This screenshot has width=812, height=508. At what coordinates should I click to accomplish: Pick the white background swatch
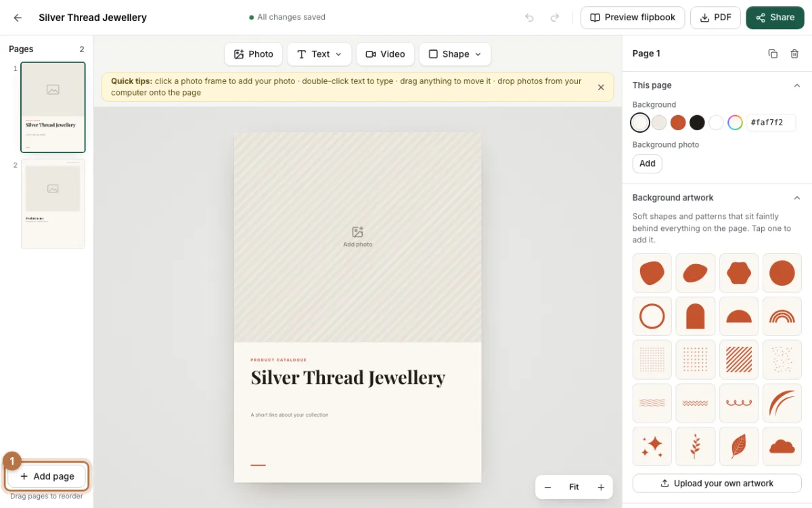pos(716,123)
